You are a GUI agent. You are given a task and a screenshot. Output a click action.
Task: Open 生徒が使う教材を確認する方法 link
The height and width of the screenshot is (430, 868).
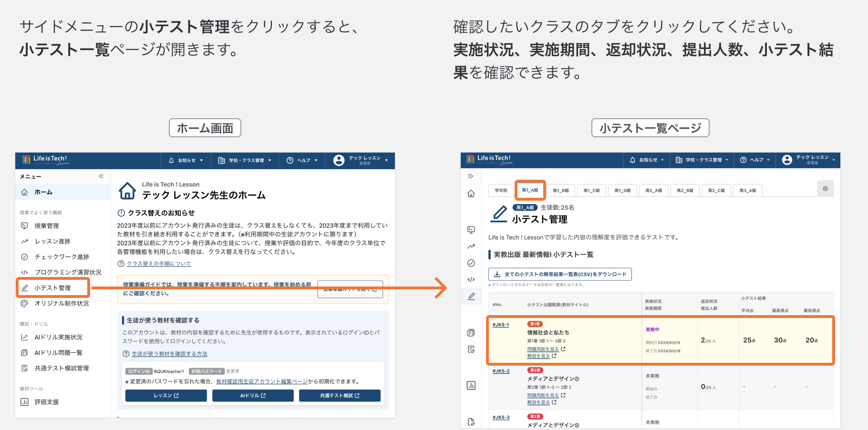coord(169,354)
